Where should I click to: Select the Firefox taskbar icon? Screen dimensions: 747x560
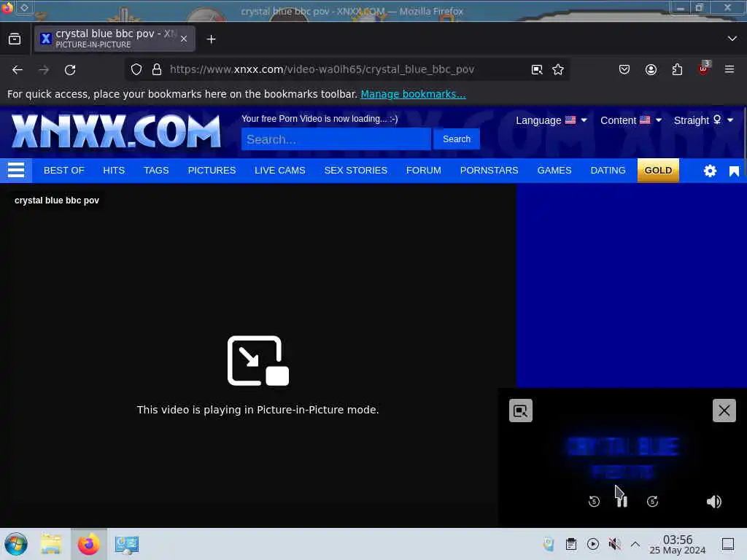tap(89, 544)
